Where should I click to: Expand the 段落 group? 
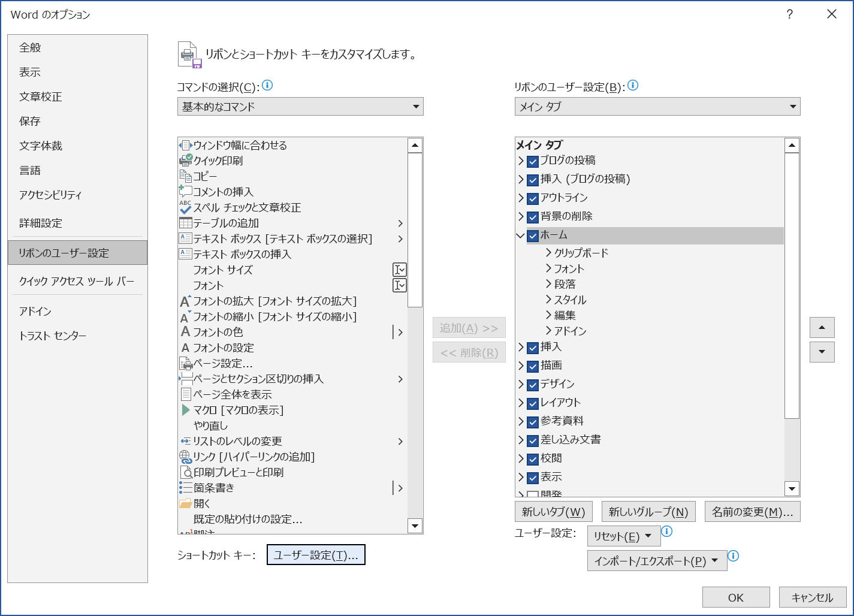tap(548, 284)
